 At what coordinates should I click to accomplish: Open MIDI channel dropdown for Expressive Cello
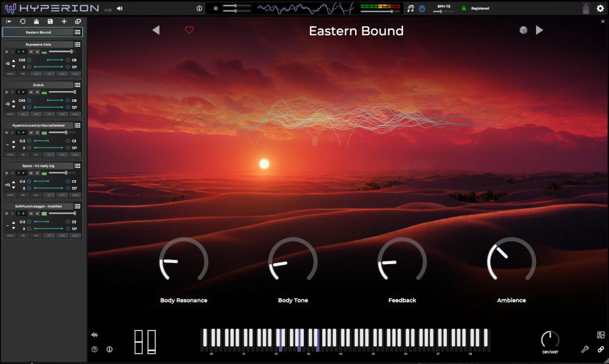click(21, 52)
